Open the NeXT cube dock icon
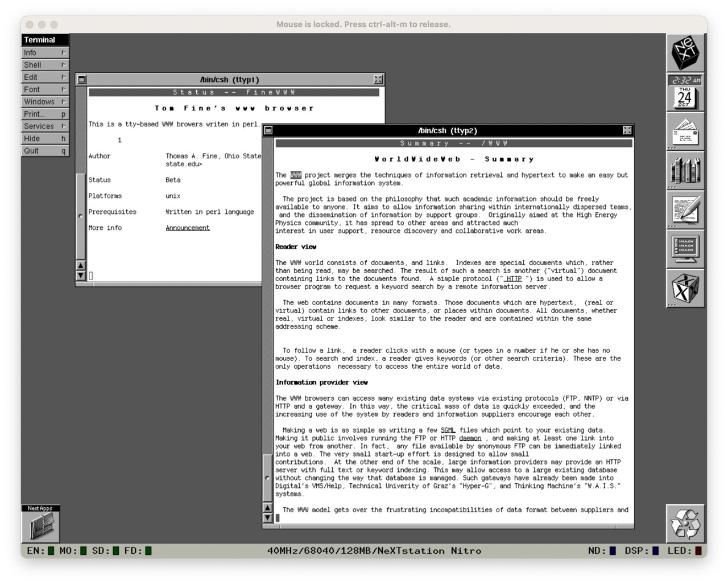This screenshot has width=728, height=584. (x=685, y=53)
